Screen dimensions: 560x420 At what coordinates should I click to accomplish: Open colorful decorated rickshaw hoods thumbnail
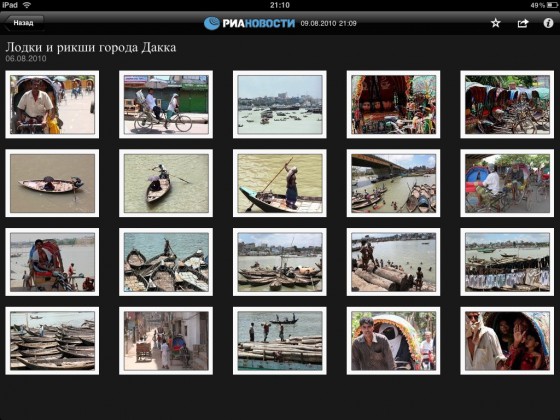coord(393,104)
